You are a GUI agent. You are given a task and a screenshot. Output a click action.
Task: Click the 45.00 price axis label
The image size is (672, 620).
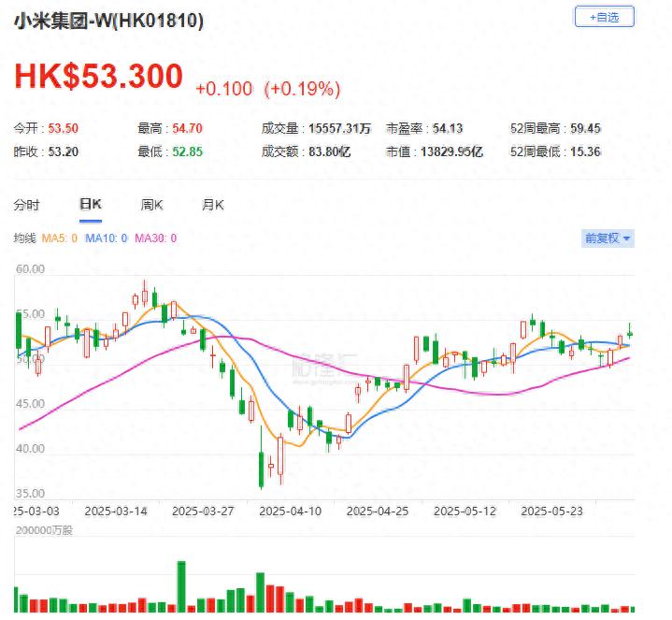[x=30, y=404]
